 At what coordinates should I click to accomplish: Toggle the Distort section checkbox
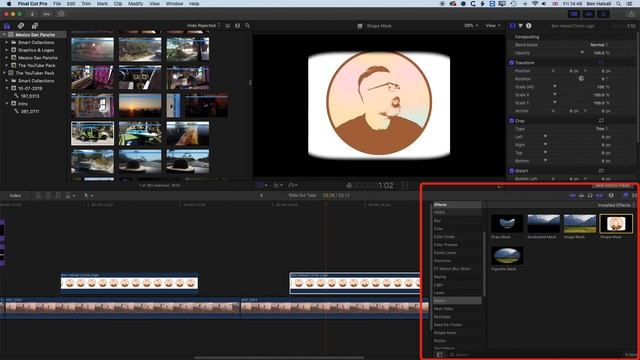(511, 171)
